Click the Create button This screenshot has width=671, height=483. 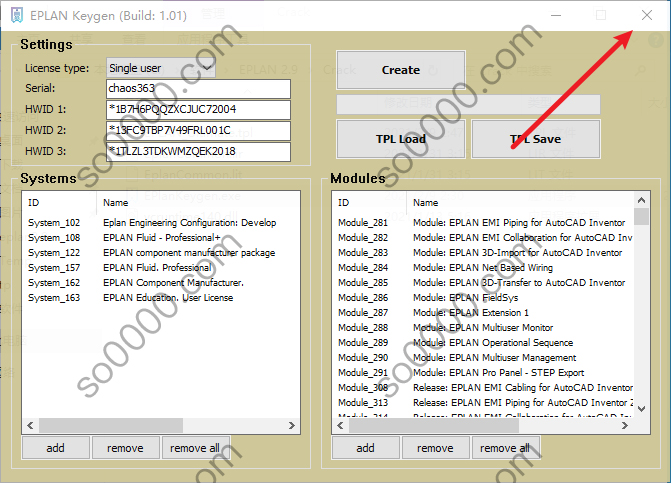coord(401,70)
